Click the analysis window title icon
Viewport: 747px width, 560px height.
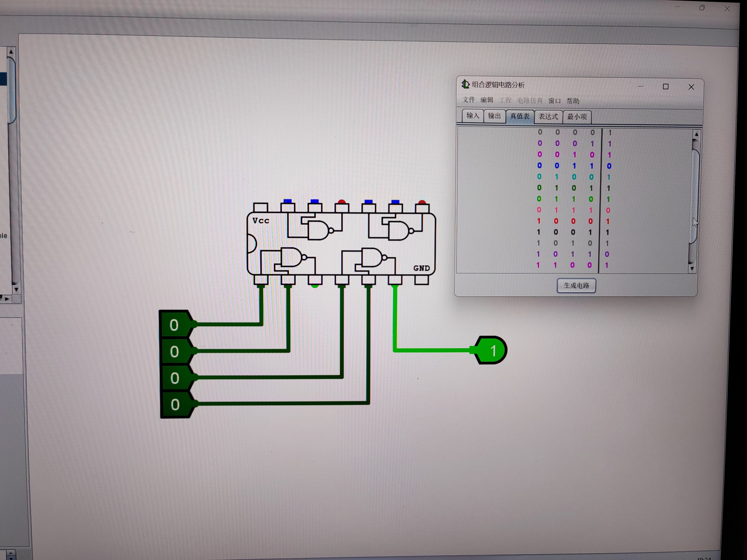click(465, 84)
